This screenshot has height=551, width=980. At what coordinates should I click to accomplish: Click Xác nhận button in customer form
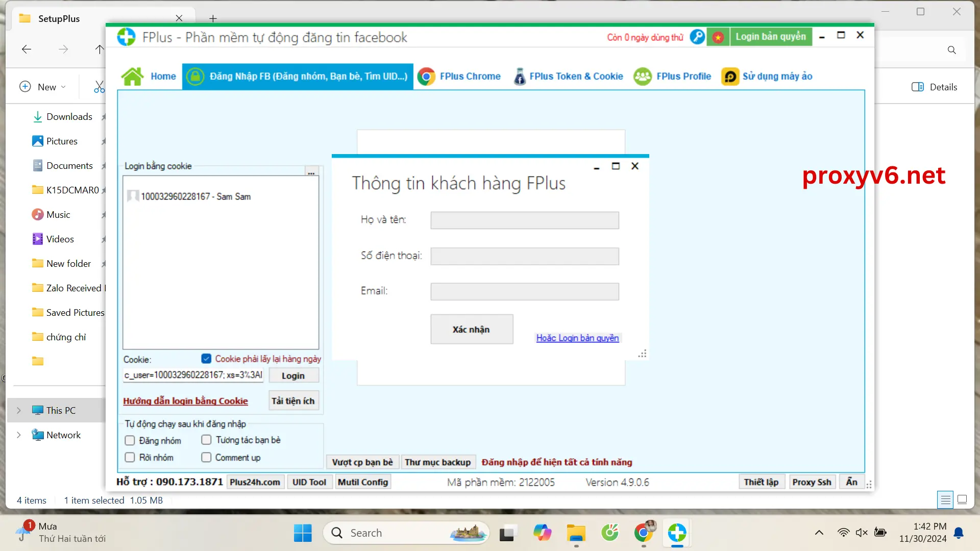[x=471, y=329]
